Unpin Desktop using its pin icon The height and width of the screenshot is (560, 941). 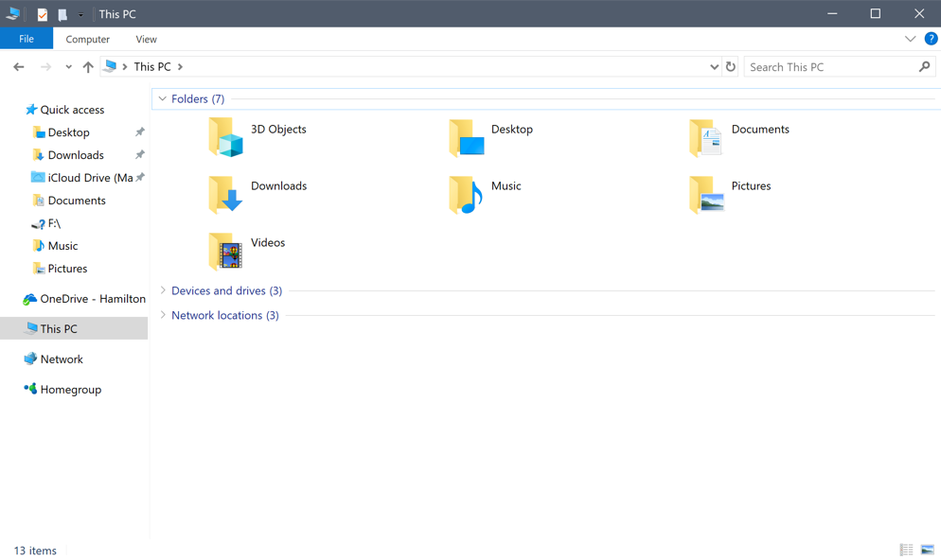tap(140, 131)
